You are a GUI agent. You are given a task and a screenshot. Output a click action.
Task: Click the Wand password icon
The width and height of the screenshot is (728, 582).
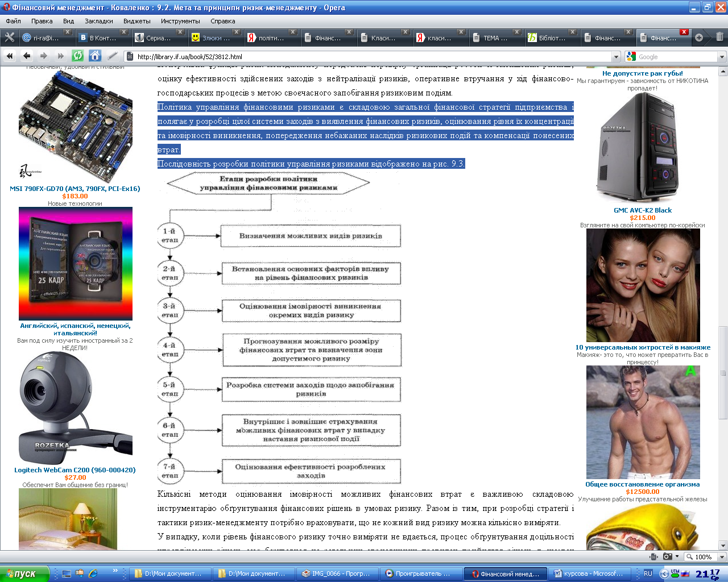pyautogui.click(x=113, y=56)
